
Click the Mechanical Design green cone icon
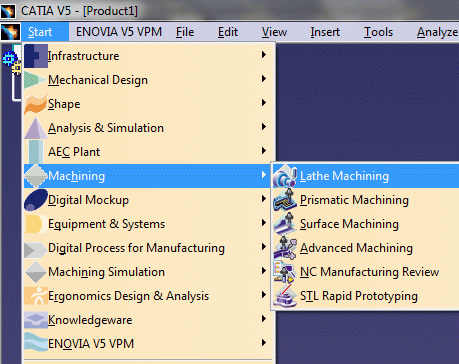tap(36, 80)
